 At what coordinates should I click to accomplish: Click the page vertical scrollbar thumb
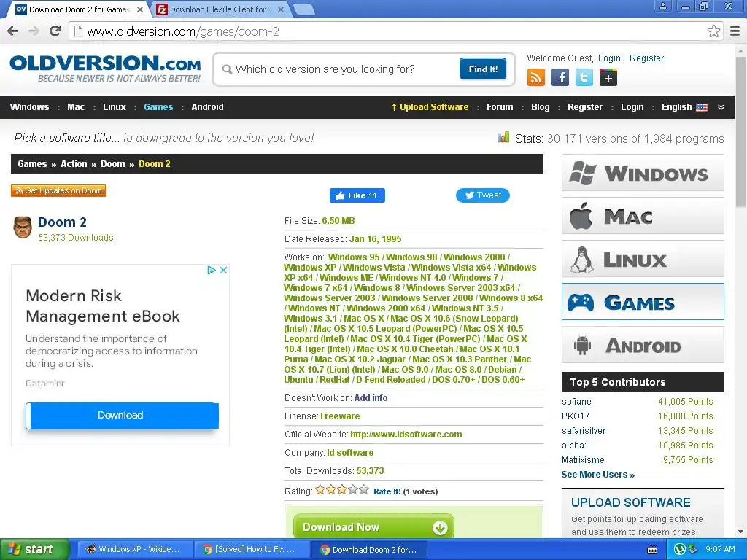point(741,131)
